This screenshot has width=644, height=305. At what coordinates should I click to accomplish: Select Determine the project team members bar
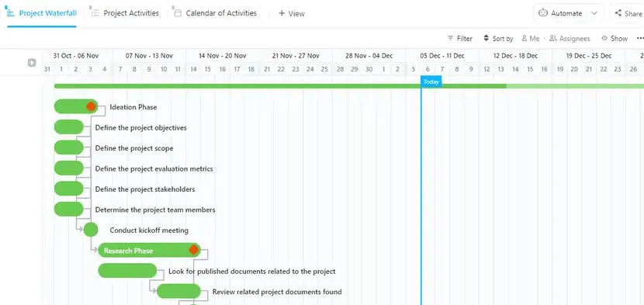[x=68, y=210]
